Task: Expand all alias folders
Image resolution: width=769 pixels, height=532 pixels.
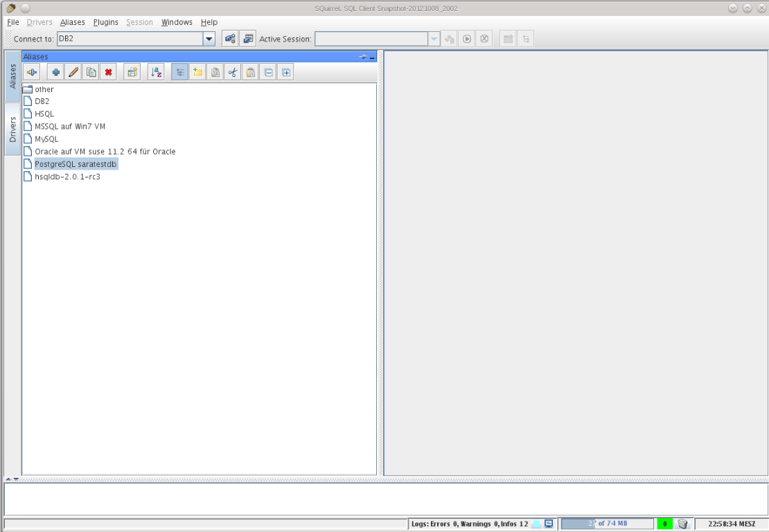Action: coord(286,71)
